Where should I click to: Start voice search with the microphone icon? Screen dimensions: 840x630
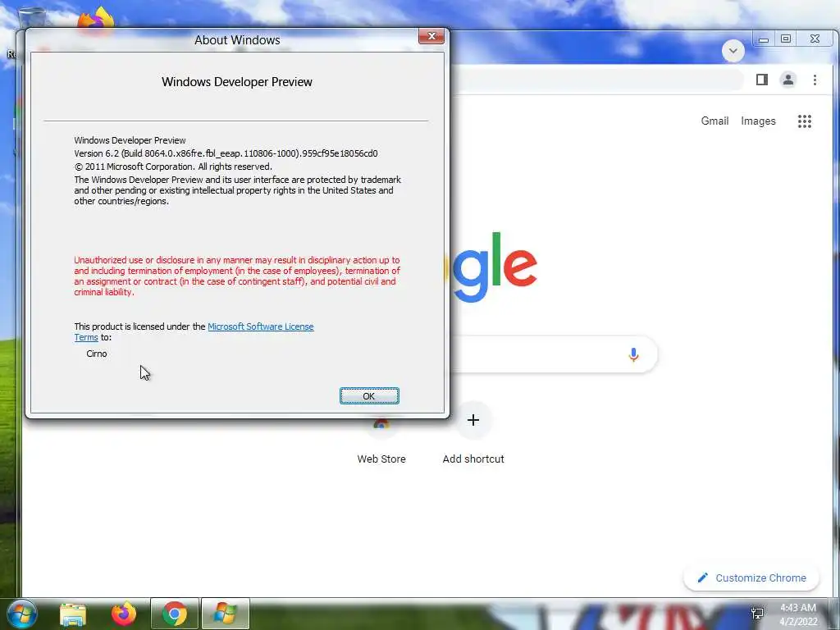633,354
